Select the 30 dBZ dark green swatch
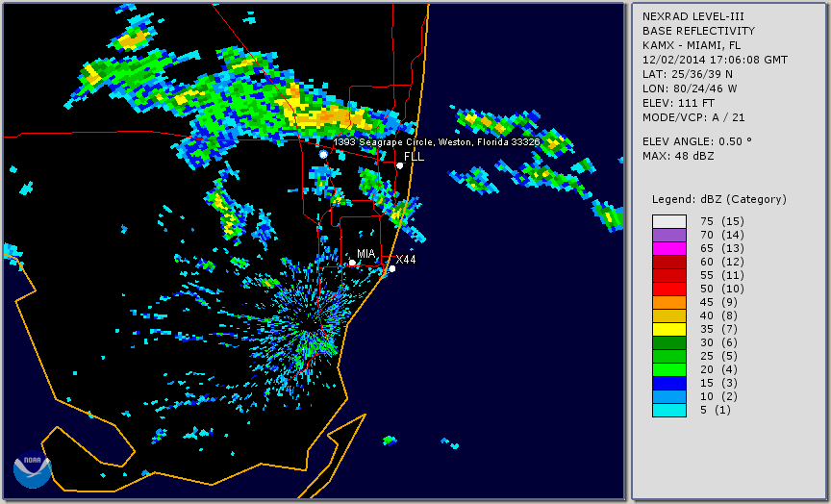The width and height of the screenshot is (831, 504). coord(668,342)
